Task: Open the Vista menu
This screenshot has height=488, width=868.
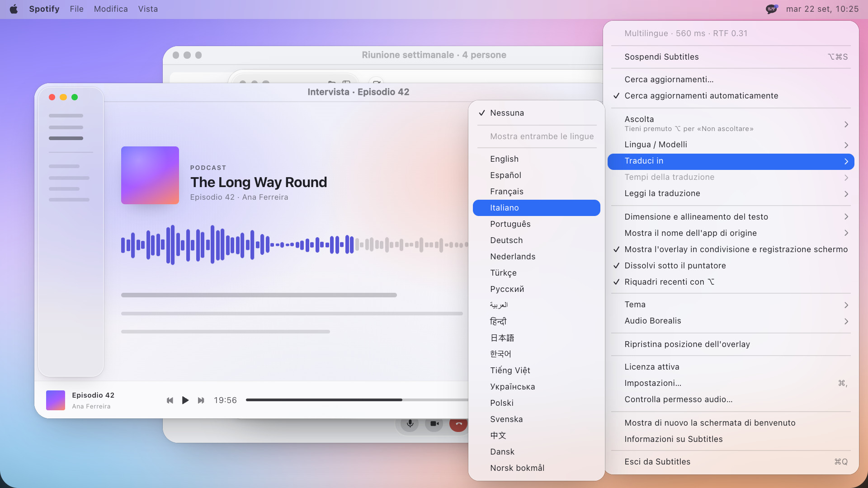Action: 148,9
